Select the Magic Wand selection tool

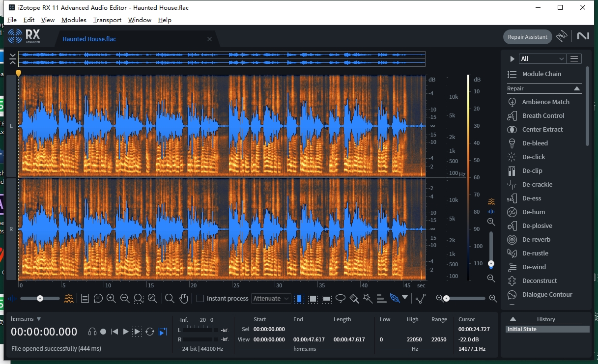tap(368, 298)
